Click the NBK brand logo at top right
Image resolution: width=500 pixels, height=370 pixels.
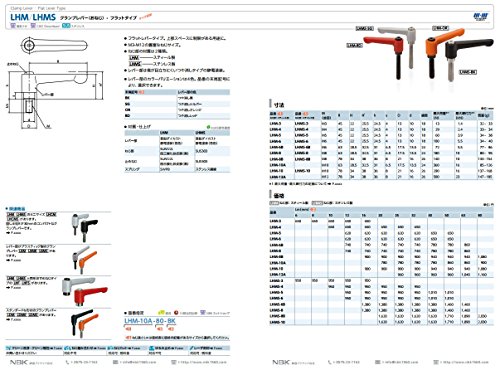(x=481, y=16)
